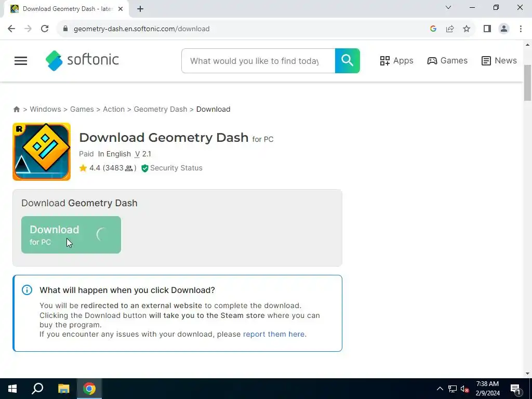Click the site lock icon
The height and width of the screenshot is (399, 532).
pyautogui.click(x=65, y=29)
